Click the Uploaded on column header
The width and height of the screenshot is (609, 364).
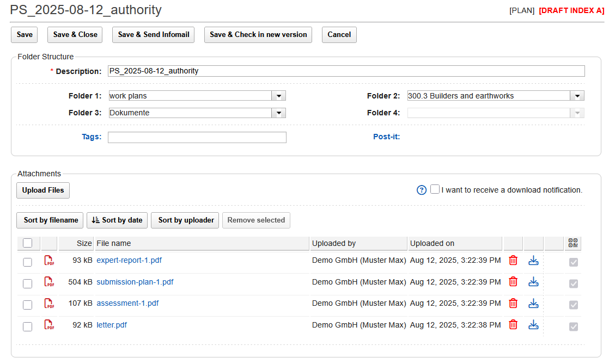coord(454,243)
